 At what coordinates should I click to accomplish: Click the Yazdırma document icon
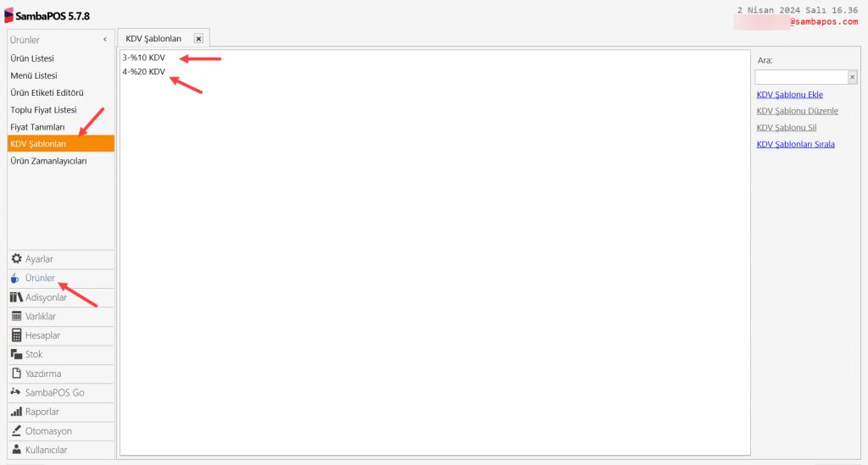point(17,374)
